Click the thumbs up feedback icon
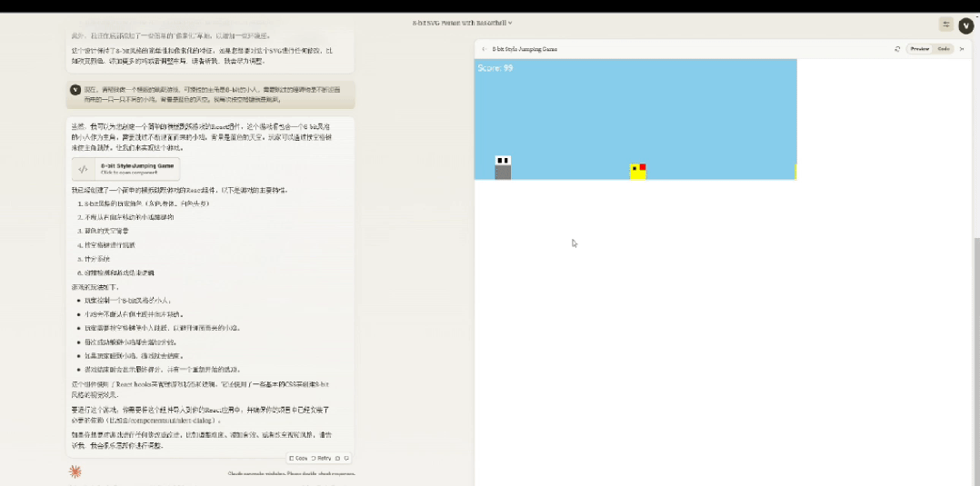The width and height of the screenshot is (980, 486). point(338,458)
